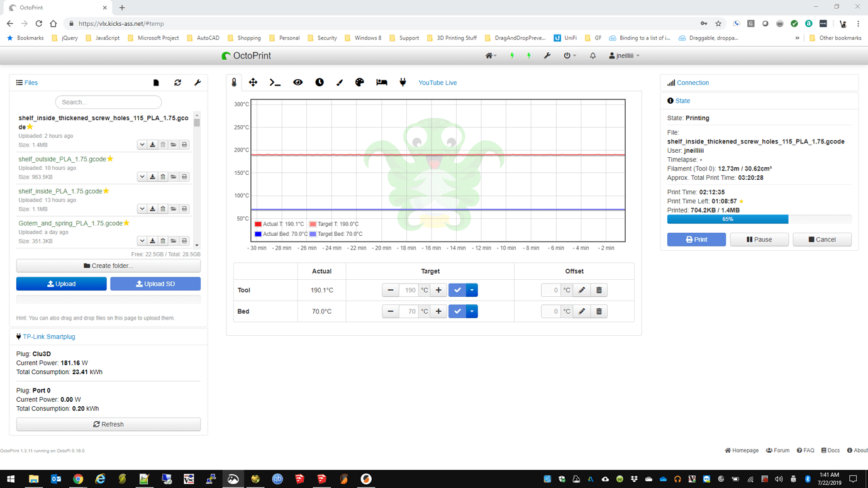Open the Themeify palette icon
The image size is (868, 488).
pos(359,82)
